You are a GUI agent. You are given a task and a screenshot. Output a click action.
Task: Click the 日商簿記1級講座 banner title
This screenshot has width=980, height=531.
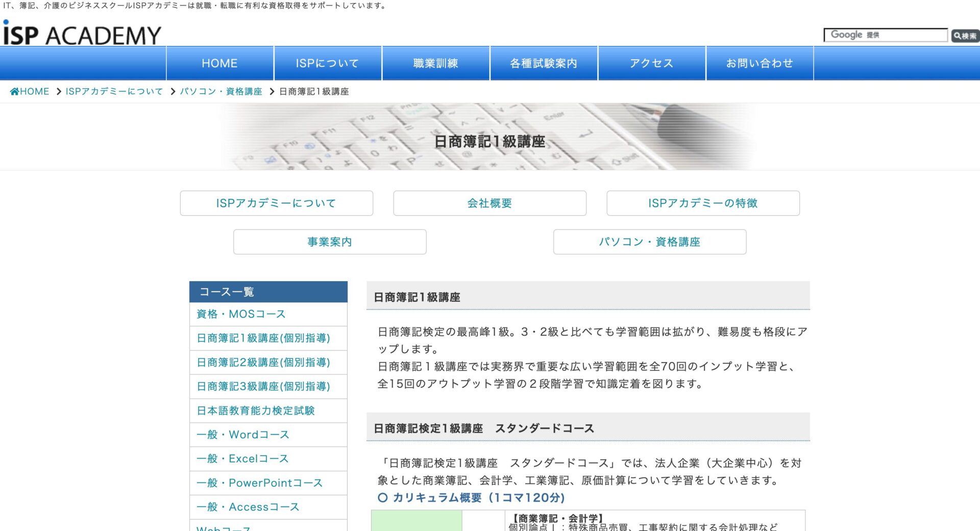(489, 141)
